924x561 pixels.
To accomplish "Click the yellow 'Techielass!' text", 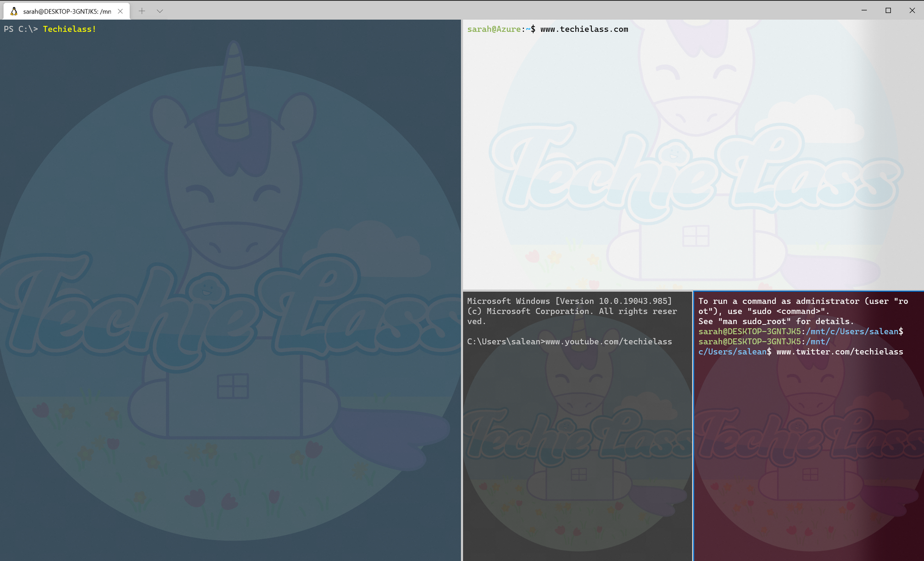I will pyautogui.click(x=70, y=29).
